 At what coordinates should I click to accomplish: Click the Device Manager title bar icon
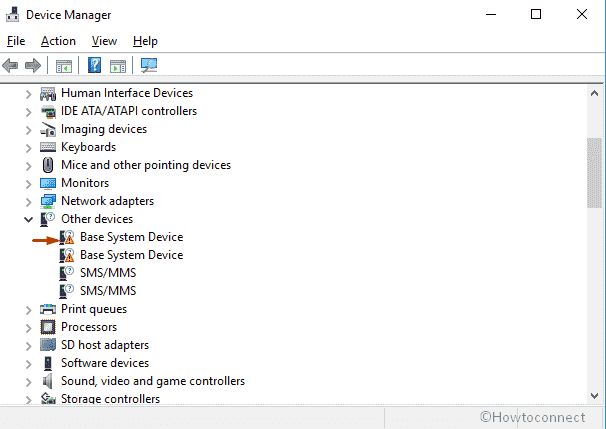pos(12,14)
